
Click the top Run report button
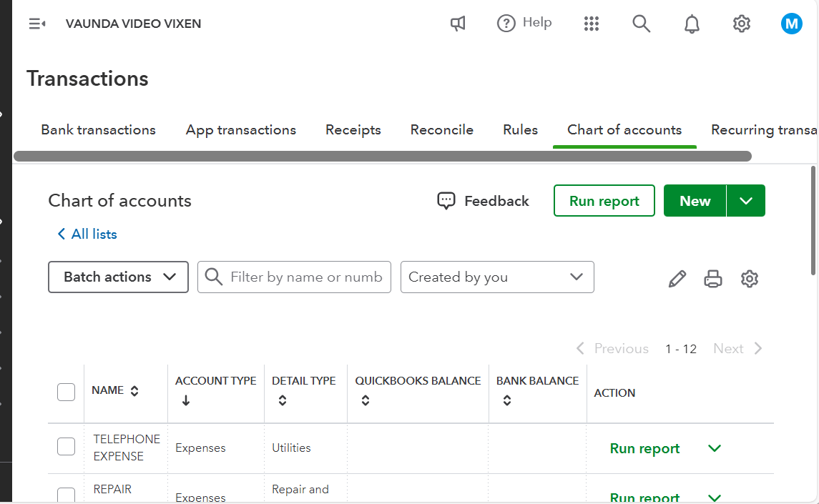(604, 201)
